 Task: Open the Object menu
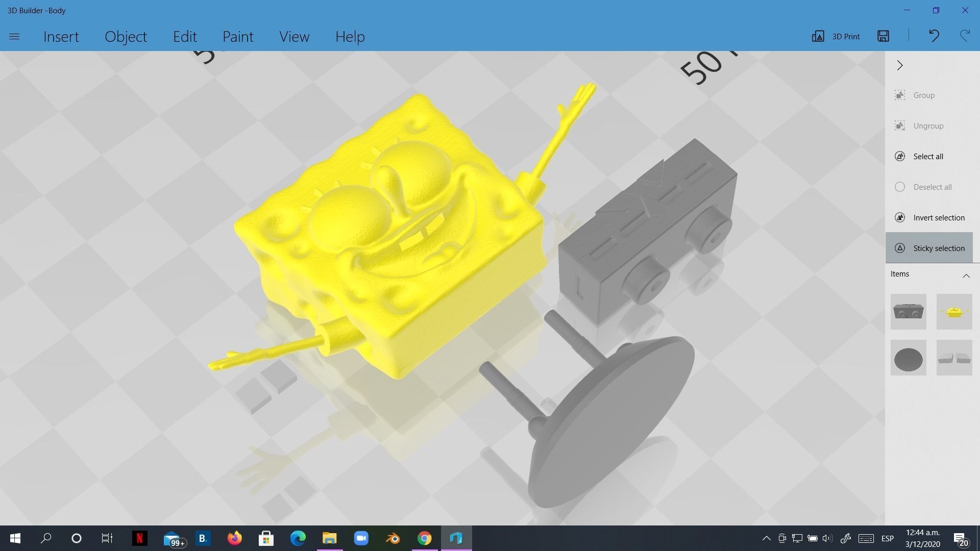pyautogui.click(x=126, y=37)
